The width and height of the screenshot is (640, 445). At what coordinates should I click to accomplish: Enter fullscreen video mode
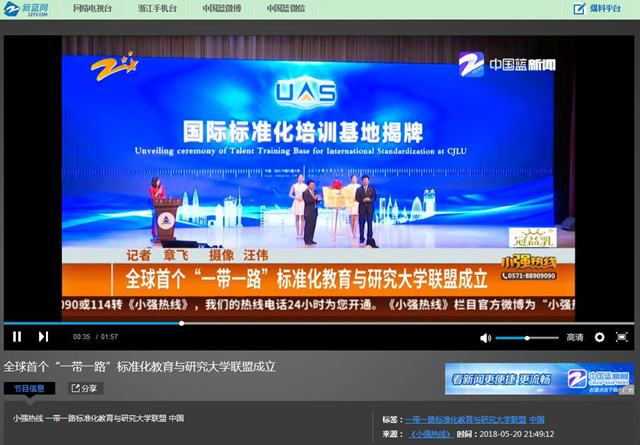(623, 338)
